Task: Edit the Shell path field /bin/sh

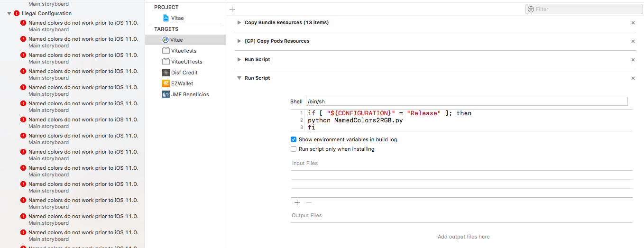Action: coord(467,101)
